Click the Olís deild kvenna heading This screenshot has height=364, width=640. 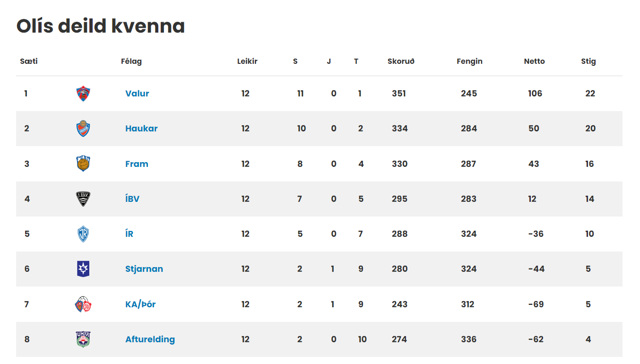pyautogui.click(x=101, y=26)
